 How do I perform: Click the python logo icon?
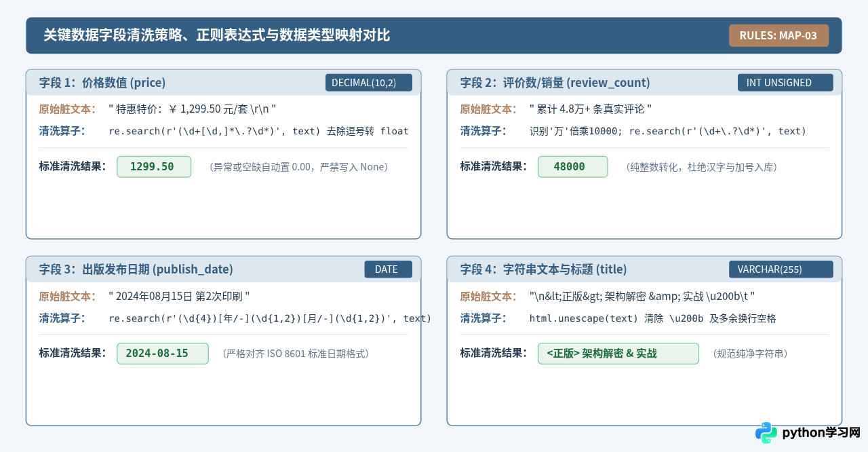click(766, 433)
